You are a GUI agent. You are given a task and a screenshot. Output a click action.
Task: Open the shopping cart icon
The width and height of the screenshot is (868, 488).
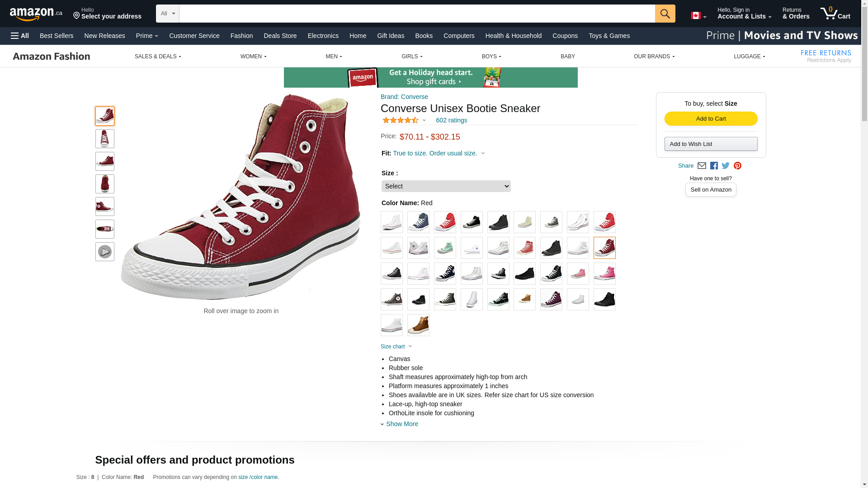(835, 14)
